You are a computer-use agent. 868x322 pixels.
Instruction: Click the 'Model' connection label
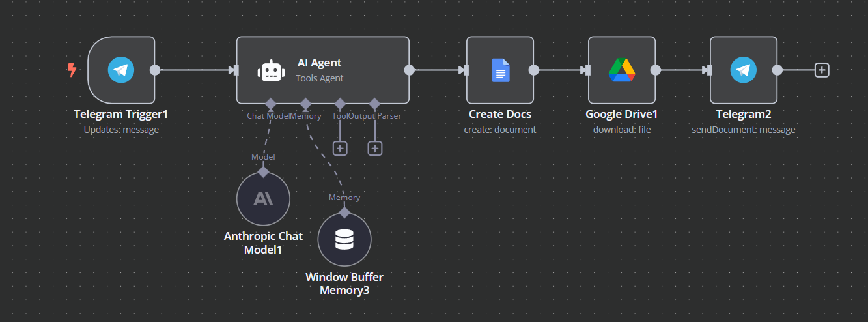click(263, 157)
